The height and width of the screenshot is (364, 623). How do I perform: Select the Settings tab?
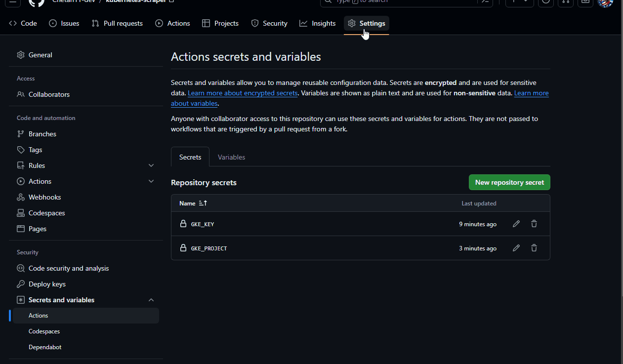367,23
